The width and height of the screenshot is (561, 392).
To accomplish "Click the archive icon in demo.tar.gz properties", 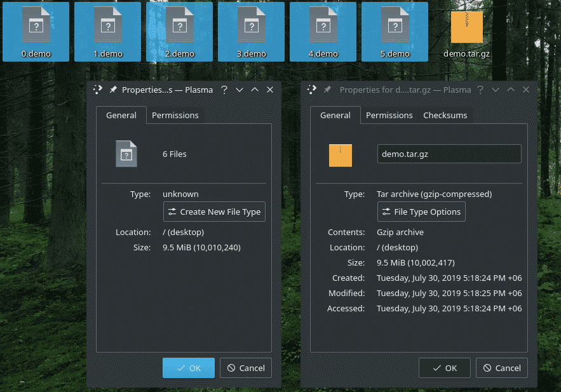I will click(x=340, y=154).
